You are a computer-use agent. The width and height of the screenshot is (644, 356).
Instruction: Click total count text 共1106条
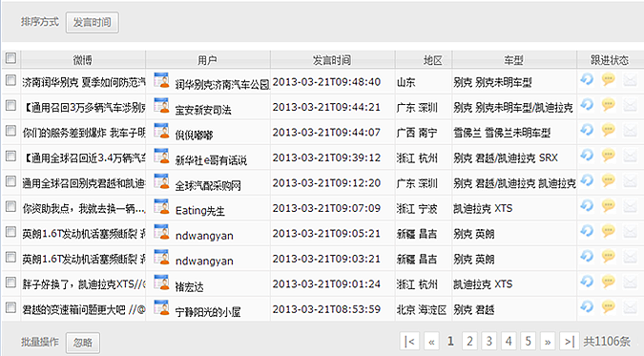(x=607, y=341)
